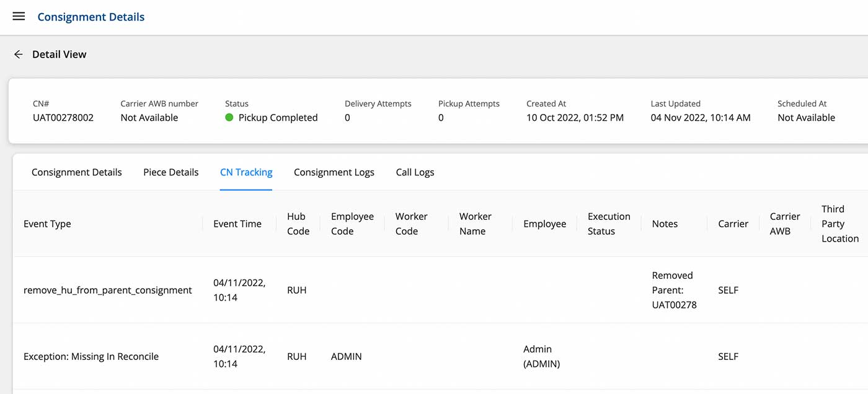Click SELF carrier in Missing In Reconcile row
868x394 pixels.
point(728,356)
